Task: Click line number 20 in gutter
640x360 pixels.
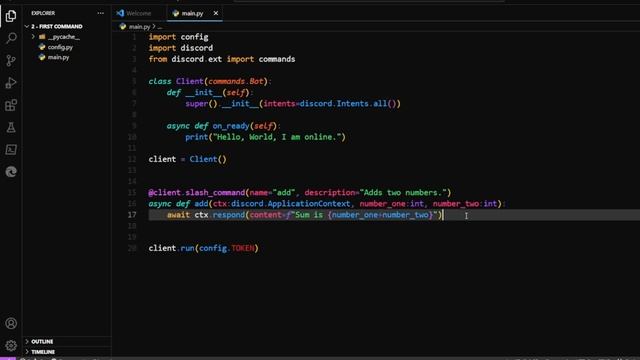Action: click(132, 248)
